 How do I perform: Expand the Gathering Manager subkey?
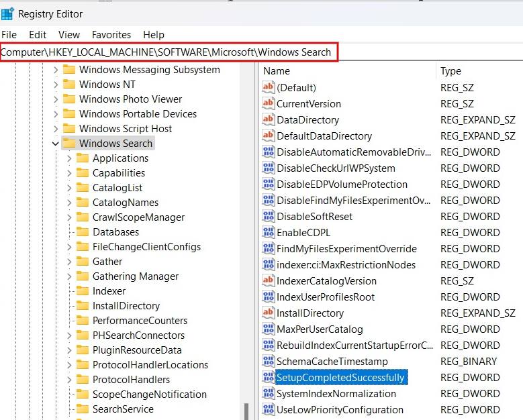pos(69,276)
